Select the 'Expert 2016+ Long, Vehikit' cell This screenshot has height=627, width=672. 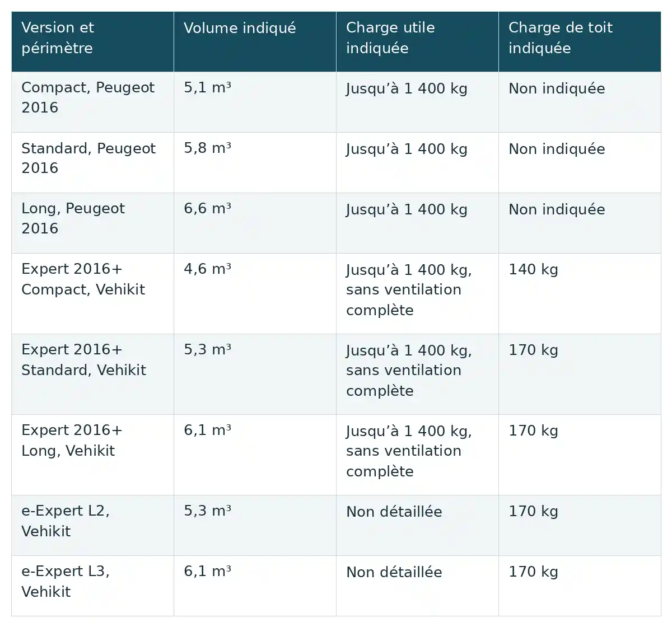92,455
